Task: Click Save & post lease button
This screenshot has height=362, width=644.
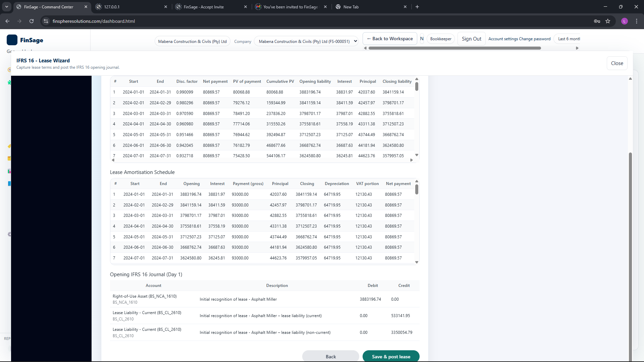Action: [x=391, y=356]
